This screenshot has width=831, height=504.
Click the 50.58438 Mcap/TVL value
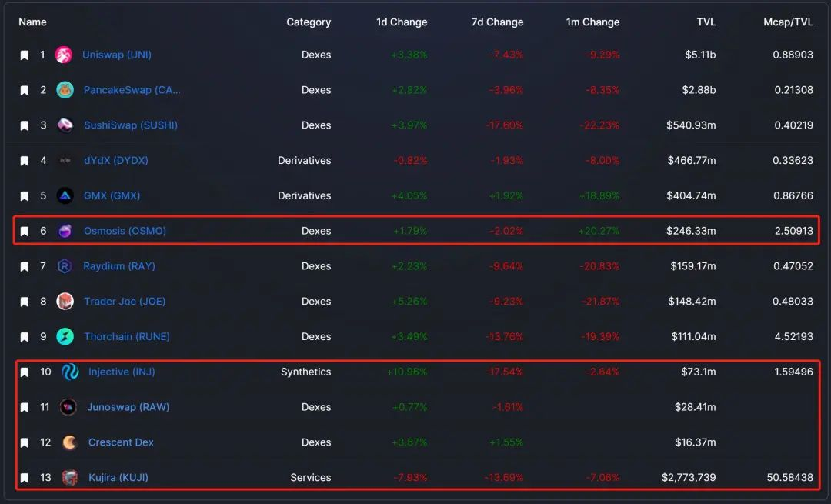[789, 478]
